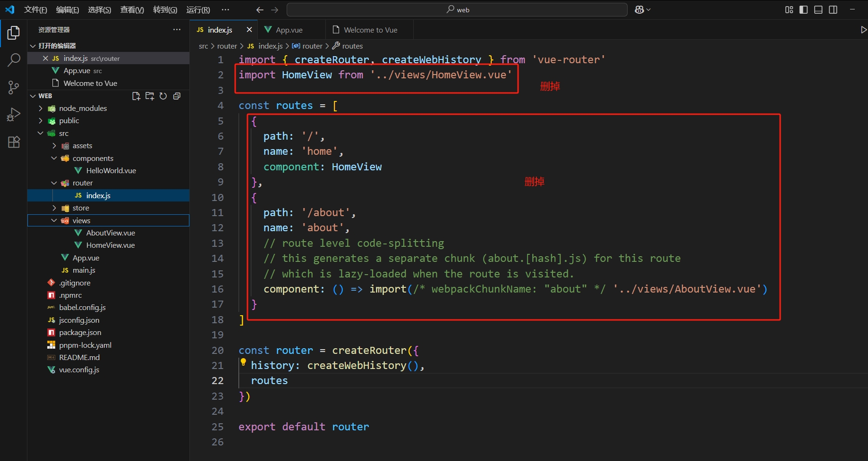The image size is (868, 461).
Task: Click New Folder icon in WEB explorer
Action: [150, 96]
